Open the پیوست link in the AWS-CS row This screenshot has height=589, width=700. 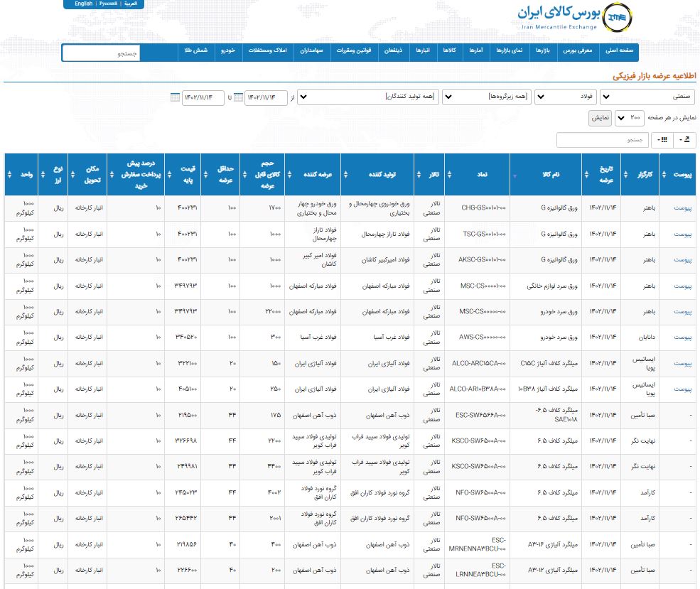coord(683,337)
